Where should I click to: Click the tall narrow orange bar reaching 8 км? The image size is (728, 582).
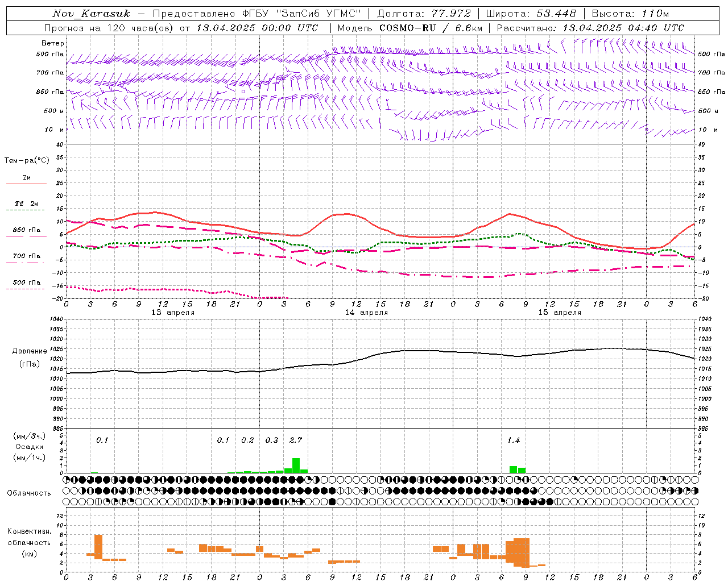[98, 547]
